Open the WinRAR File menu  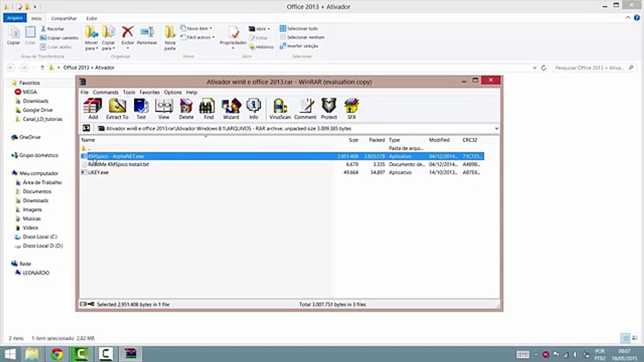tap(85, 93)
